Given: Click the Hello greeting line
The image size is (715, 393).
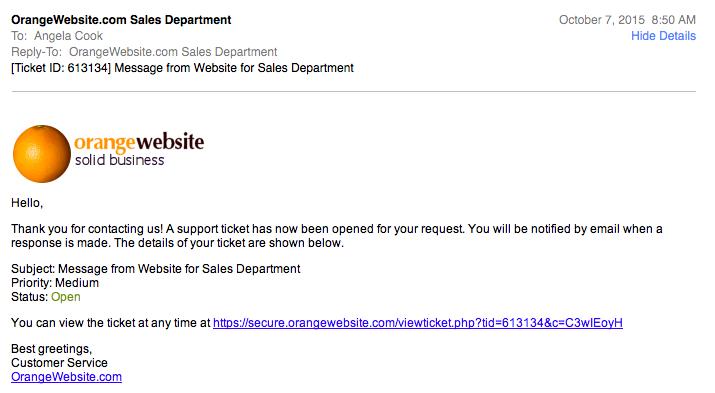Looking at the screenshot, I should click(x=27, y=203).
